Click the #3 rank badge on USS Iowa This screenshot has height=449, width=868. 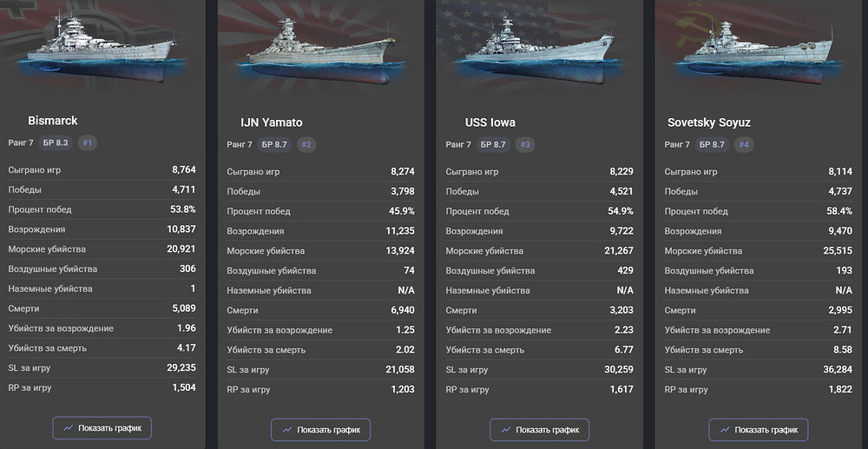pyautogui.click(x=525, y=145)
